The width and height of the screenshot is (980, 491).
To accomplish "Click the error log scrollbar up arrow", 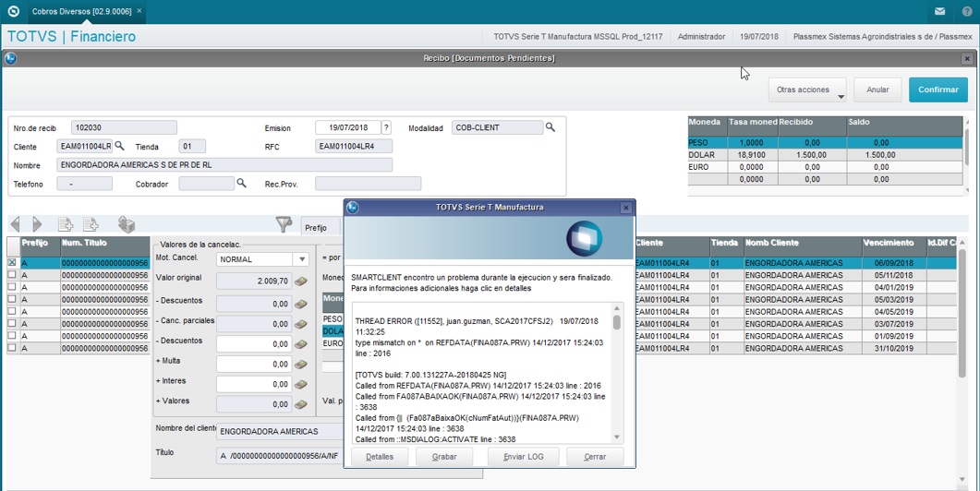I will pos(617,308).
